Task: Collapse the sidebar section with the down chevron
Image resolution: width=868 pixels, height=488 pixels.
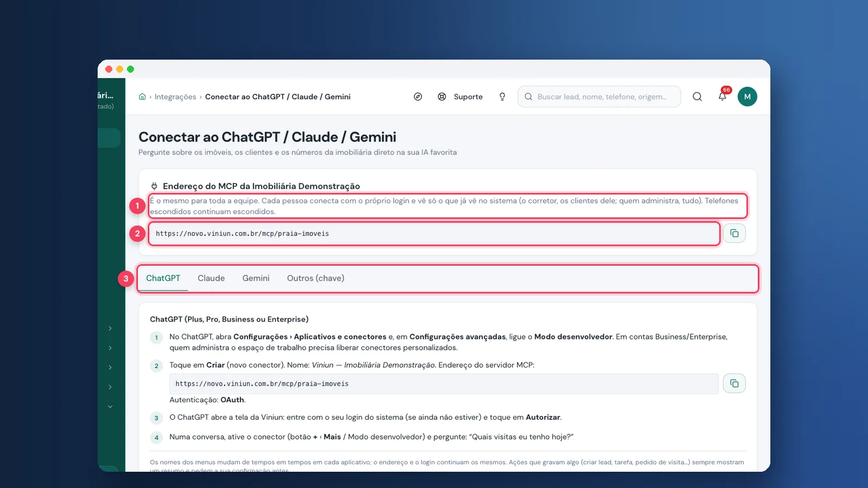Action: tap(110, 407)
